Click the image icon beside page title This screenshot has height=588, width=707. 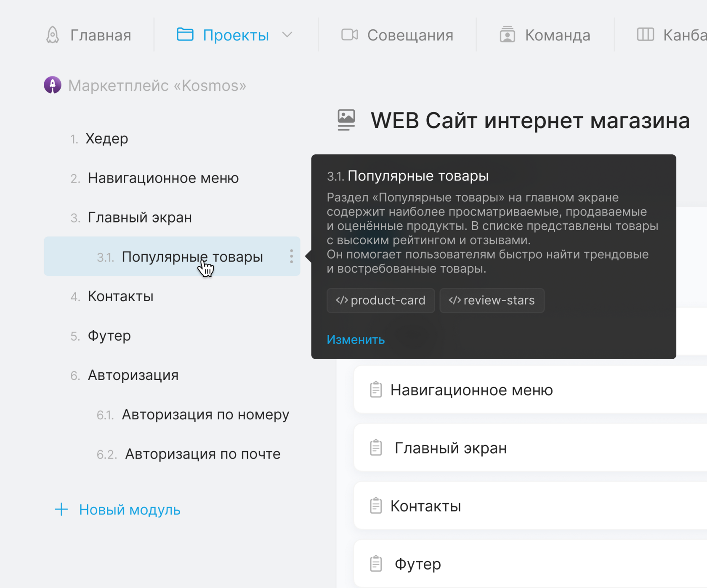pos(346,120)
